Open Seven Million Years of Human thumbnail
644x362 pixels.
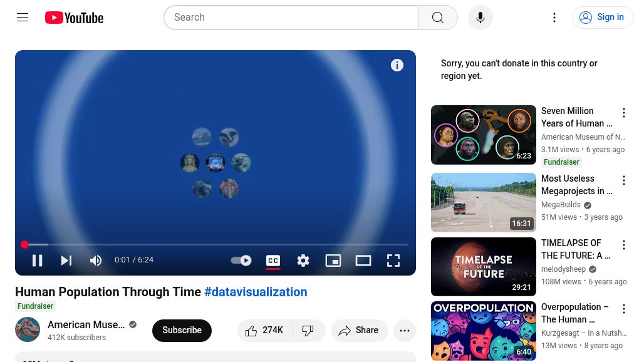484,135
